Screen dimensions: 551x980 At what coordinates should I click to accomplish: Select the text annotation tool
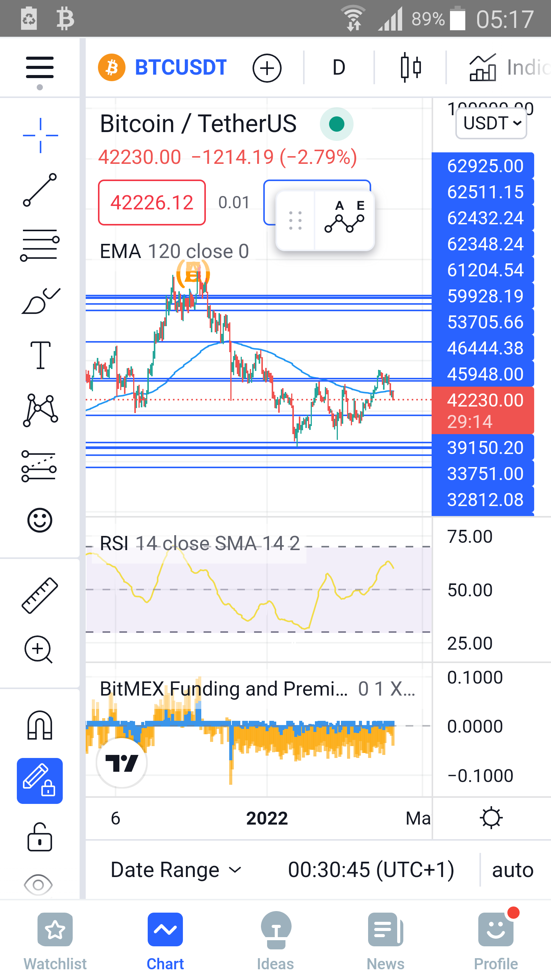[40, 355]
